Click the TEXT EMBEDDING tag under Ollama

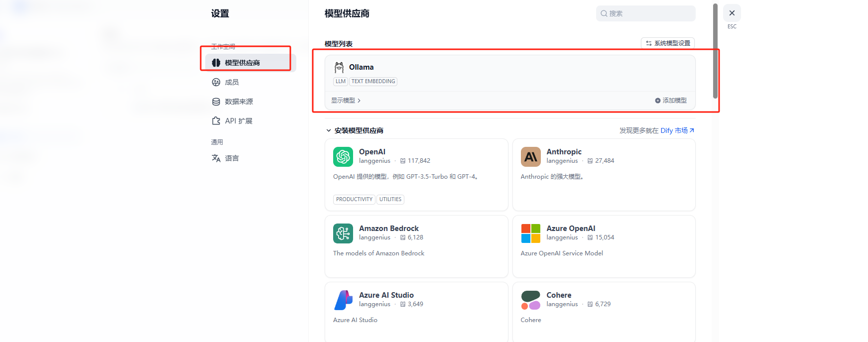pos(373,82)
